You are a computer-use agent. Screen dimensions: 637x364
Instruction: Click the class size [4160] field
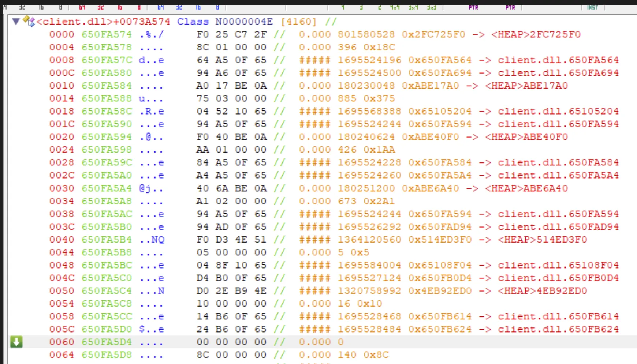(x=298, y=22)
